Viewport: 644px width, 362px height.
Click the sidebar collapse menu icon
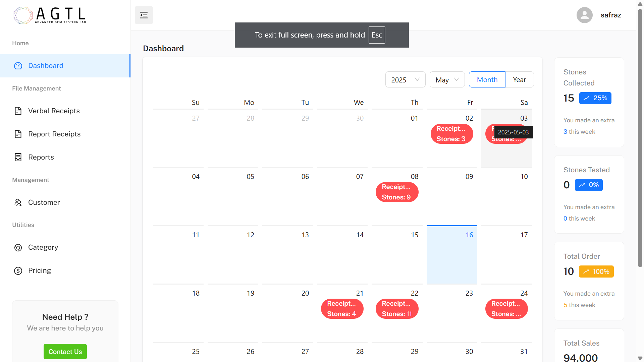[x=144, y=15]
